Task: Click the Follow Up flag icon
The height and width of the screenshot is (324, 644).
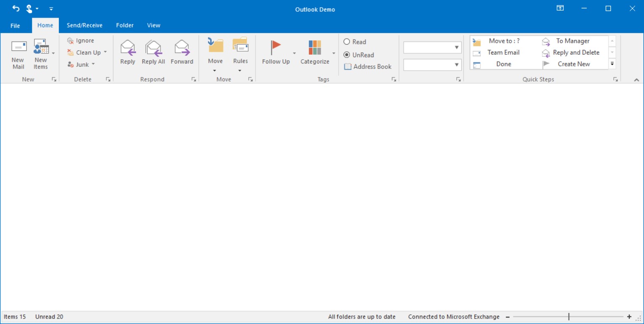Action: coord(276,47)
